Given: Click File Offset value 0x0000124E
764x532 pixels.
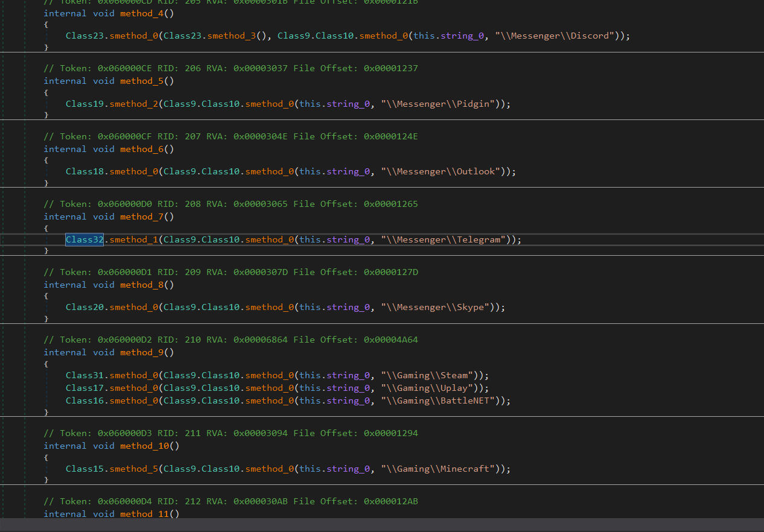Looking at the screenshot, I should pyautogui.click(x=390, y=136).
